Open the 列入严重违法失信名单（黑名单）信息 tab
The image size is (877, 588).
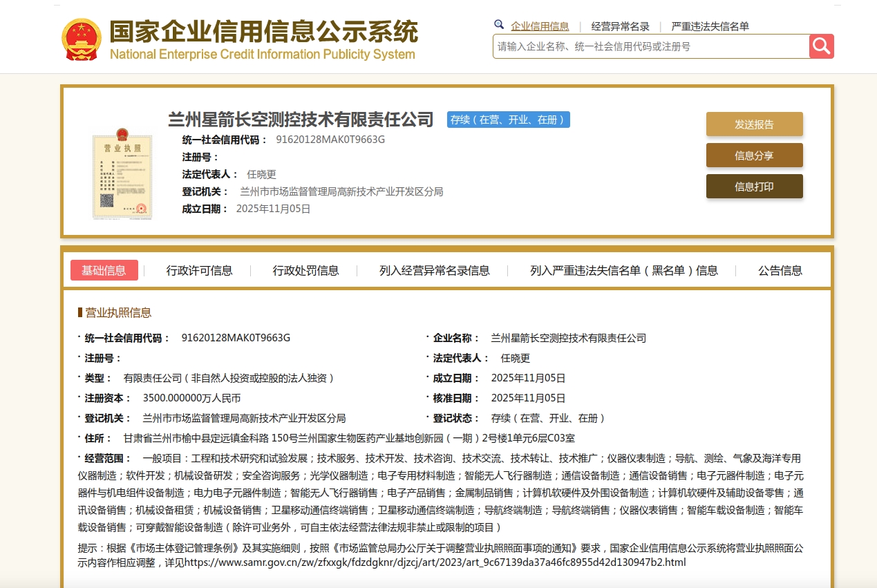[624, 270]
